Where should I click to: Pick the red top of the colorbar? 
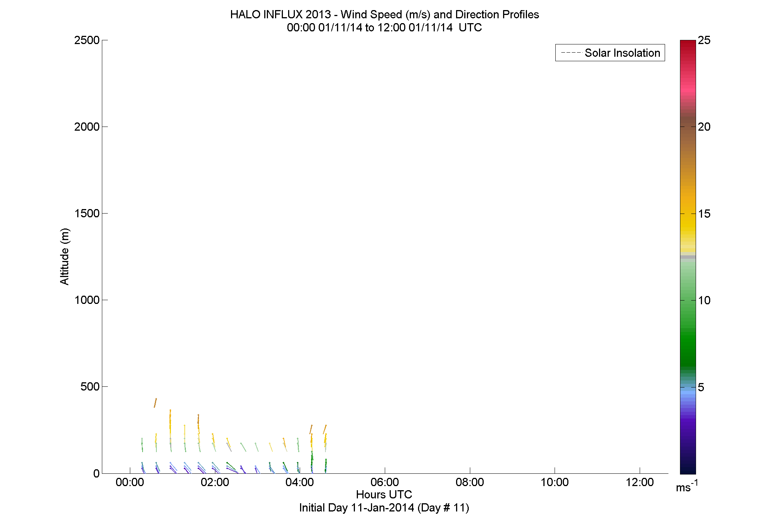pyautogui.click(x=688, y=43)
